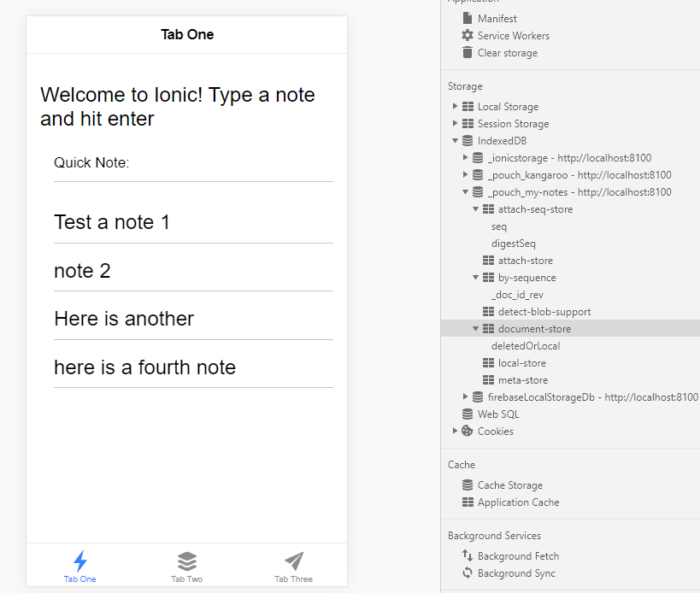This screenshot has height=593, width=700.
Task: Click the Storage section heading
Action: [x=465, y=86]
